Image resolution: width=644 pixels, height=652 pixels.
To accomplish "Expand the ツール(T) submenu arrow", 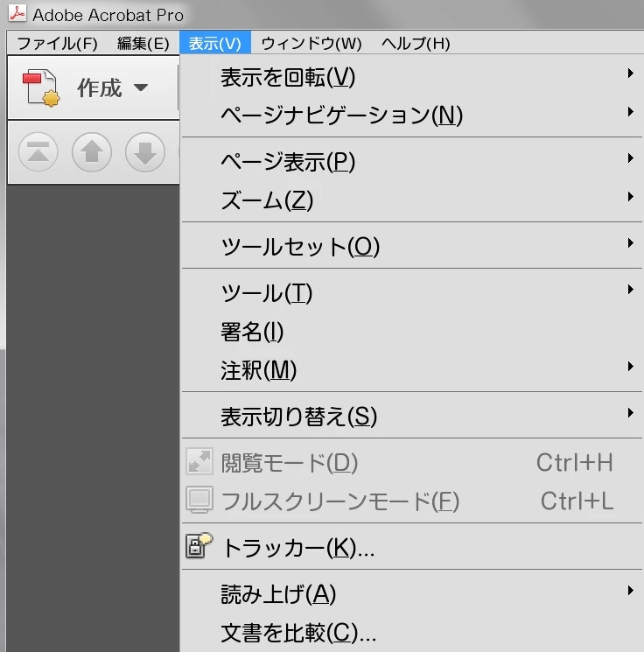I will click(x=631, y=290).
